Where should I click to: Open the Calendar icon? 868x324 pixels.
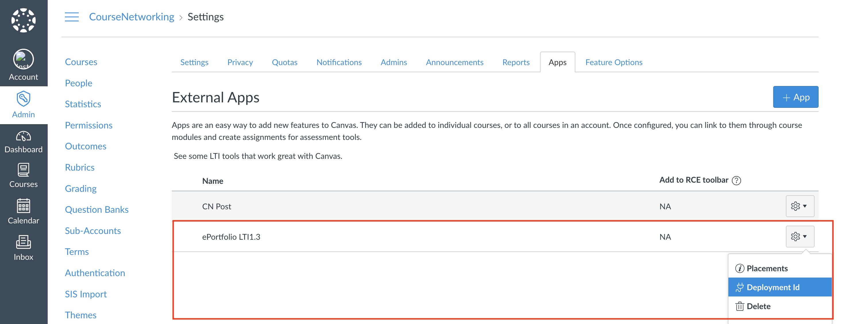[23, 206]
